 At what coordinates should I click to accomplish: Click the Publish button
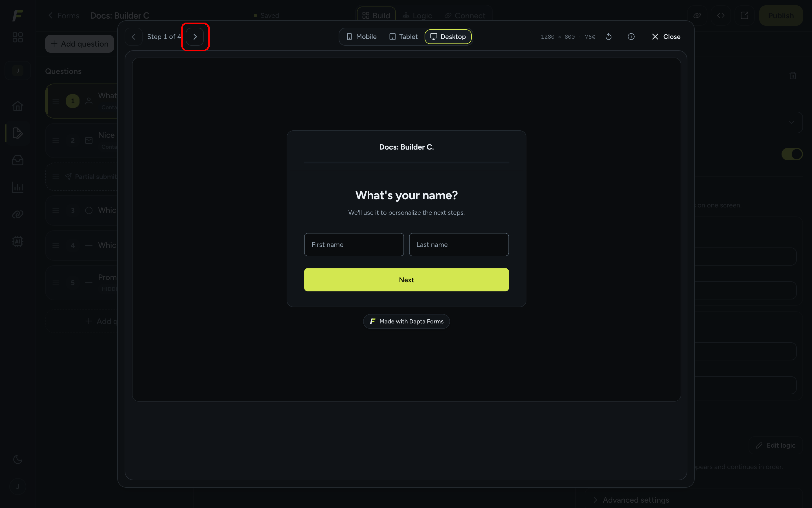tap(781, 16)
